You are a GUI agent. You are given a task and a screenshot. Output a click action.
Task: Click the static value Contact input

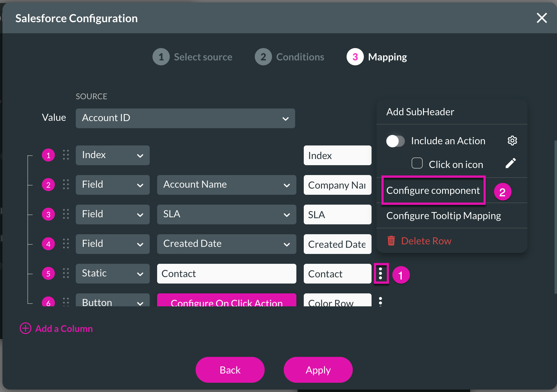coord(227,274)
